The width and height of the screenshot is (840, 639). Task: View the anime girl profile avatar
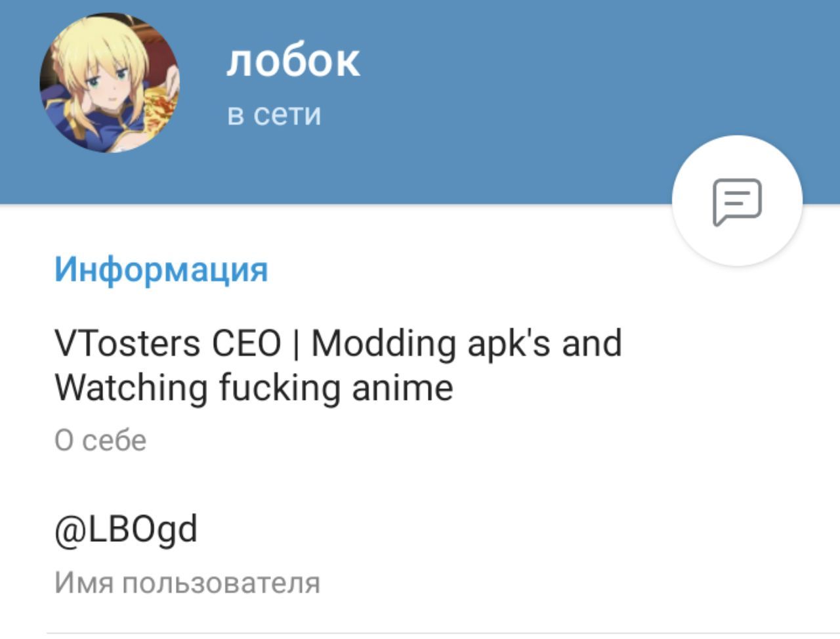point(110,83)
